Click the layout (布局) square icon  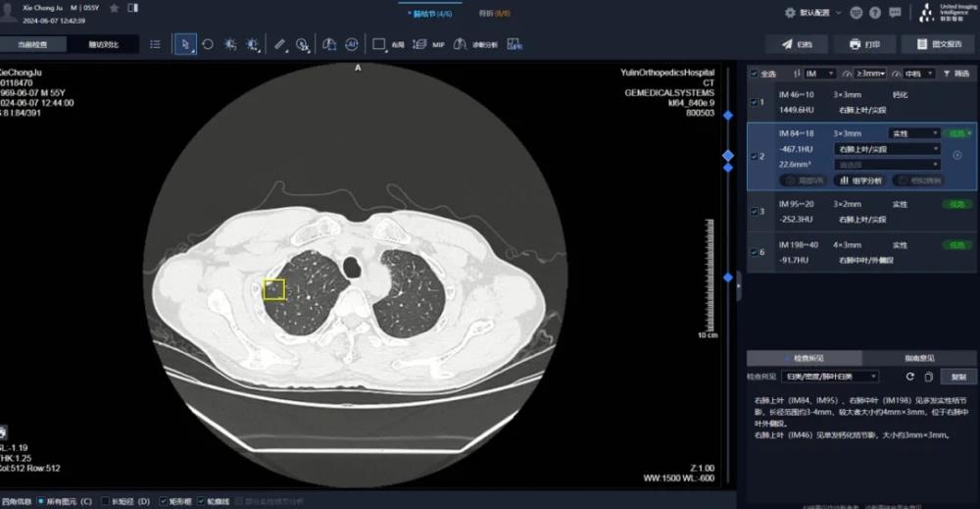point(379,44)
